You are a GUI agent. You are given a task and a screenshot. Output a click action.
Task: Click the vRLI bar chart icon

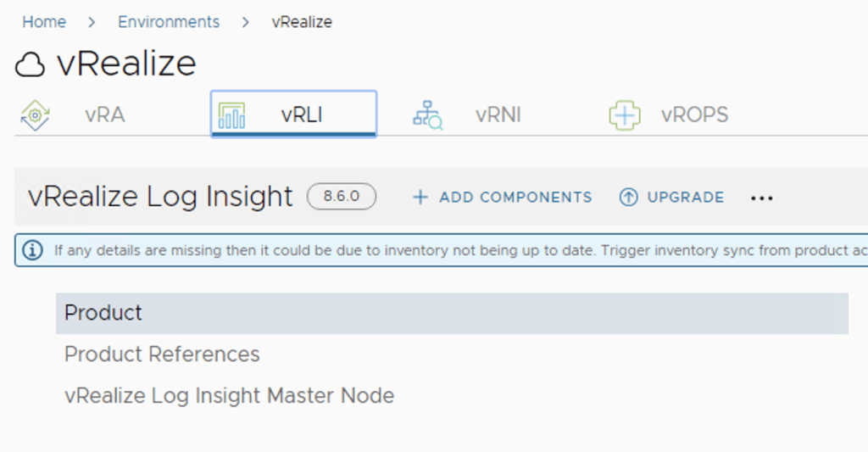231,115
